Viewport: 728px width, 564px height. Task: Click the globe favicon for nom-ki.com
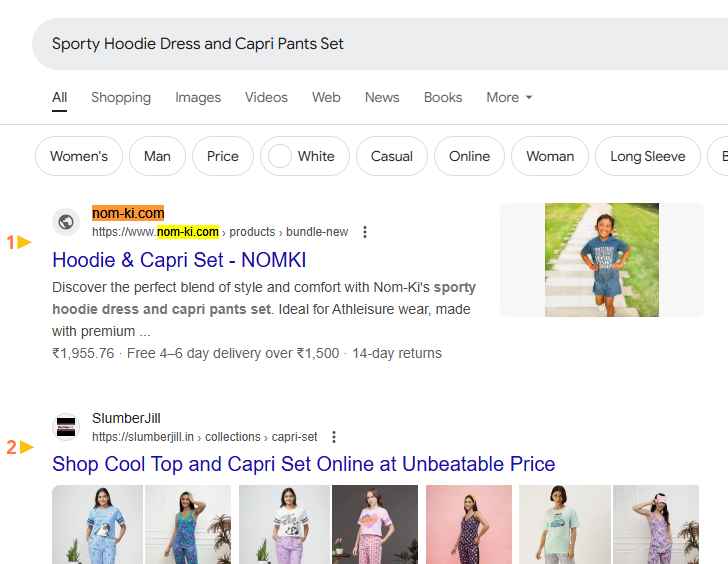pos(66,222)
